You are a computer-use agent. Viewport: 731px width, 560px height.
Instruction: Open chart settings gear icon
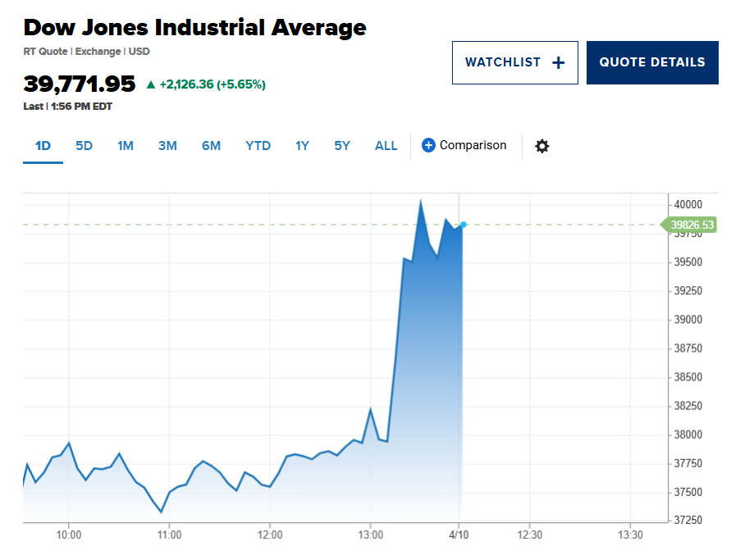point(541,146)
